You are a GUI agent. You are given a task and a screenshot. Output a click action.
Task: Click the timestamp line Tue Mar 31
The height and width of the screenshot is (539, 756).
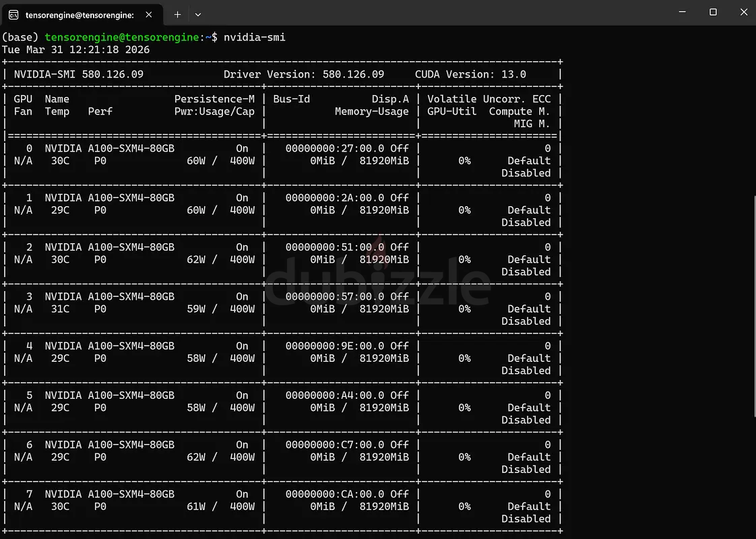pos(75,50)
